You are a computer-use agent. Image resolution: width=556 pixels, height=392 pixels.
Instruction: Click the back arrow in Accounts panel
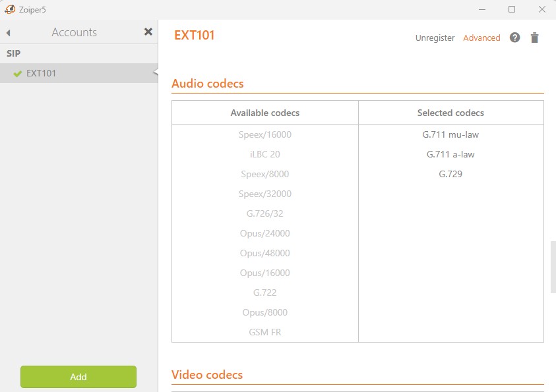pos(9,33)
